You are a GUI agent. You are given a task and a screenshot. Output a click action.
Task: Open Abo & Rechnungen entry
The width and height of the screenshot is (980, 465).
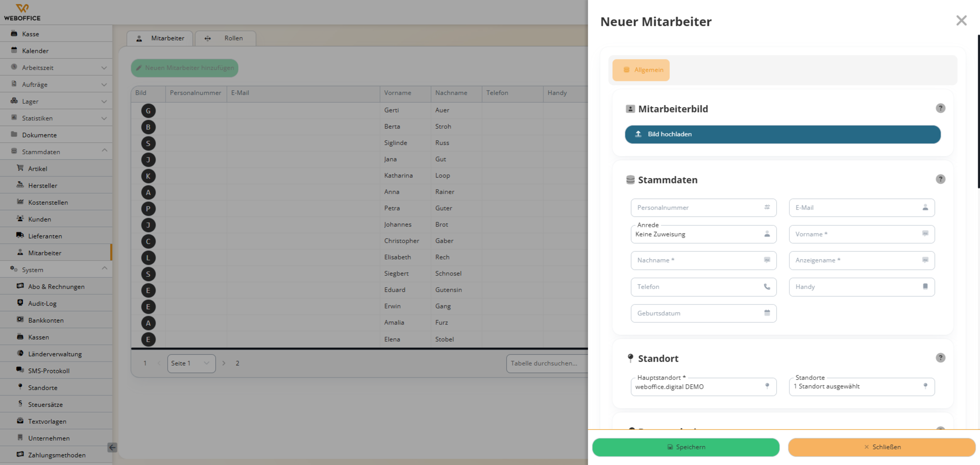(x=56, y=287)
